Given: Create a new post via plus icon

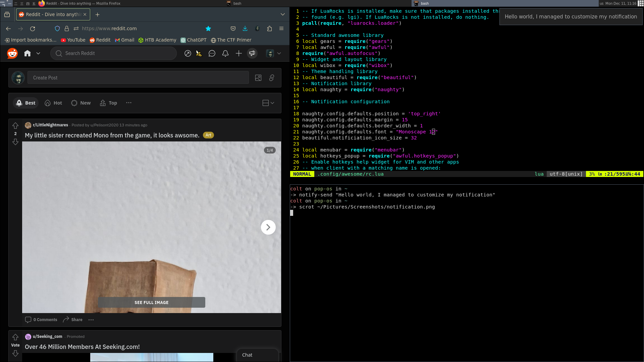Looking at the screenshot, I should pos(239,53).
